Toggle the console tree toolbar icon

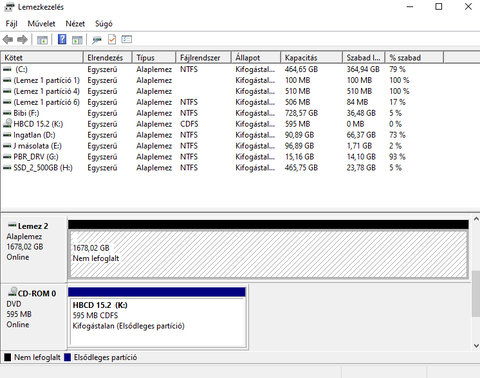coord(42,40)
